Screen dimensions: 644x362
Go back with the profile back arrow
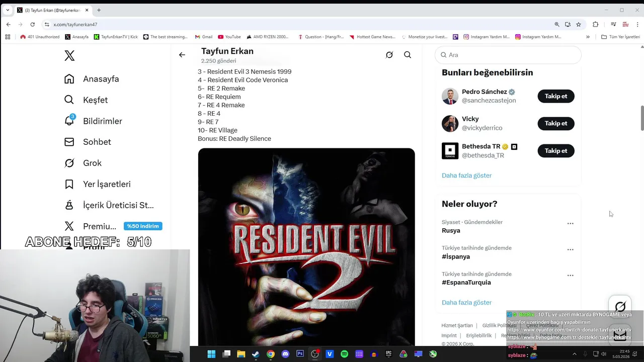tap(182, 55)
